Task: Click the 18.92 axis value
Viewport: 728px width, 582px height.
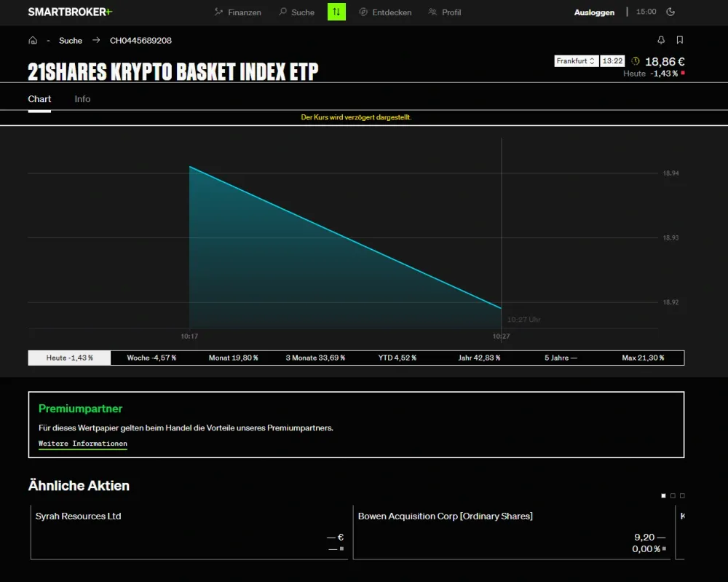Action: coord(670,302)
